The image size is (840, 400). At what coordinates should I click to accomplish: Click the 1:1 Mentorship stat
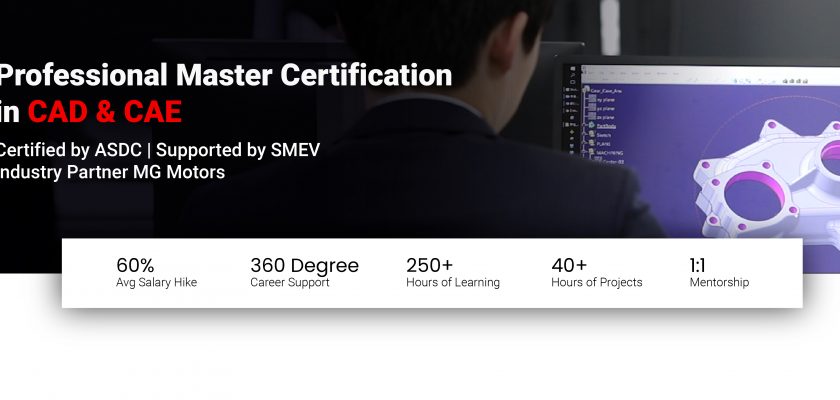click(x=719, y=273)
